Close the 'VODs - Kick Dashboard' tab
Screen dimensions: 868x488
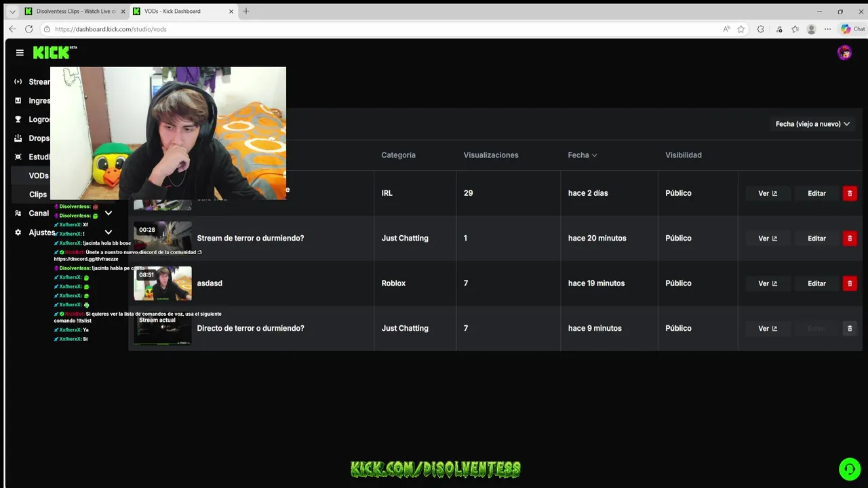coord(231,12)
